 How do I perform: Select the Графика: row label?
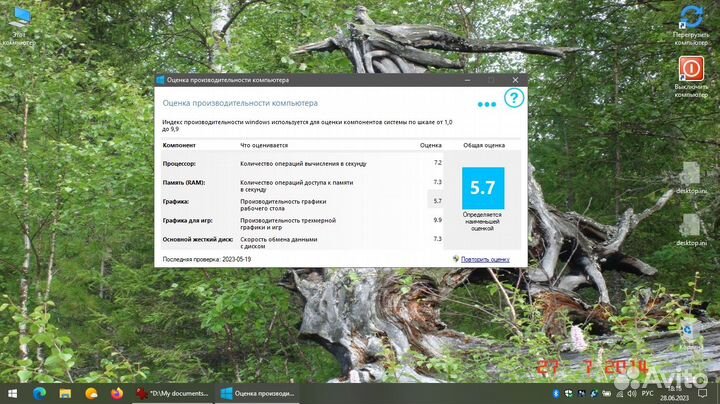[x=176, y=202]
